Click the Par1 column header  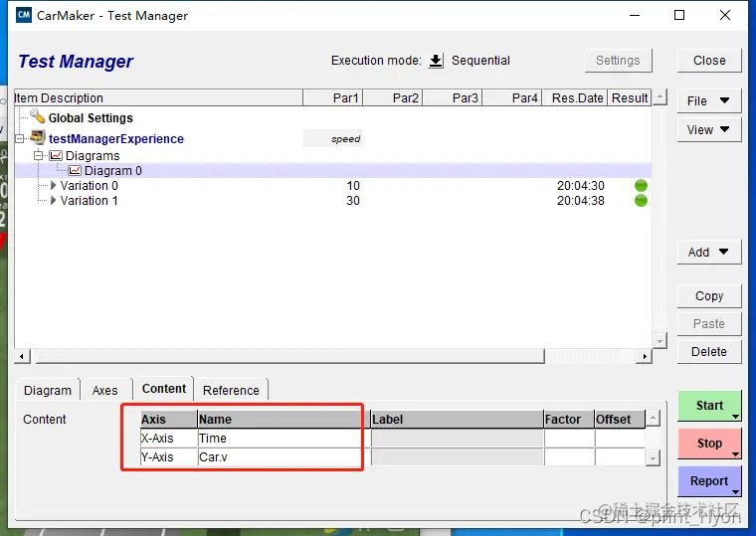tap(332, 97)
